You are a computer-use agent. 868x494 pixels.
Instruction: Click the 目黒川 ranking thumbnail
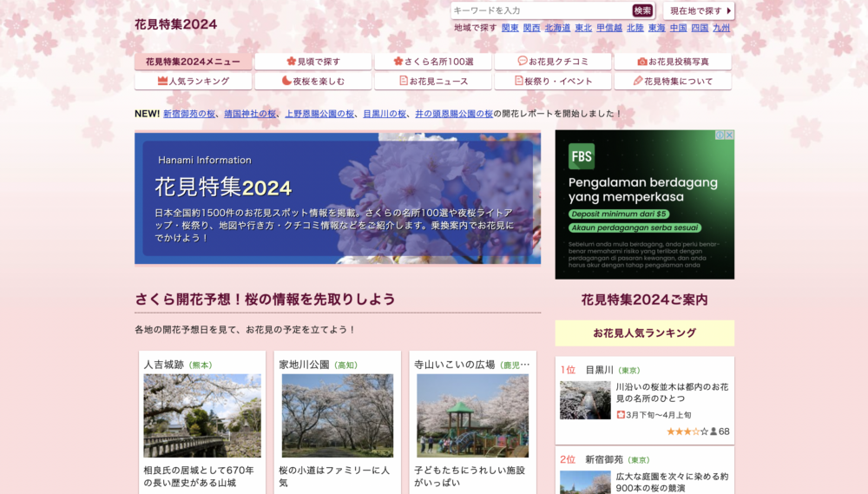click(x=585, y=400)
